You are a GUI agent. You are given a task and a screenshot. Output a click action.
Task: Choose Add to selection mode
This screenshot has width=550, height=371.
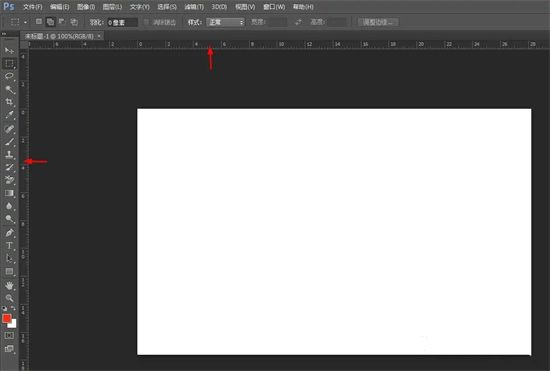click(x=51, y=22)
